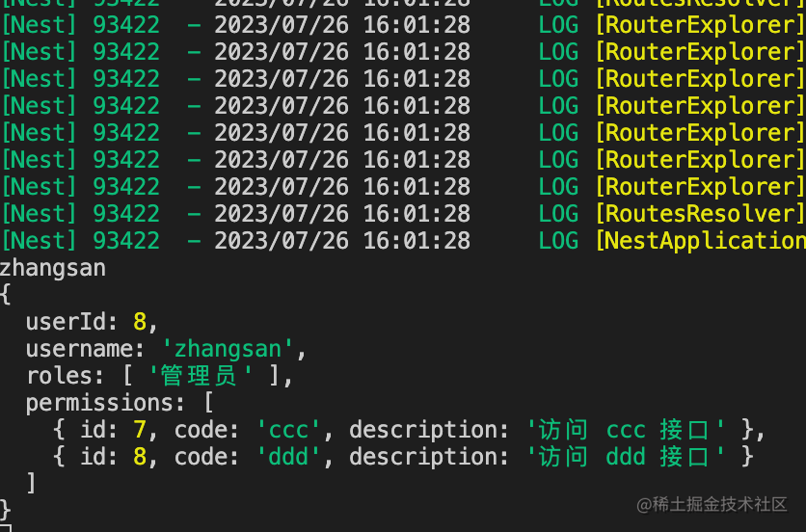Click the standalone zhangsan output line
806x532 pixels.
pos(53,268)
